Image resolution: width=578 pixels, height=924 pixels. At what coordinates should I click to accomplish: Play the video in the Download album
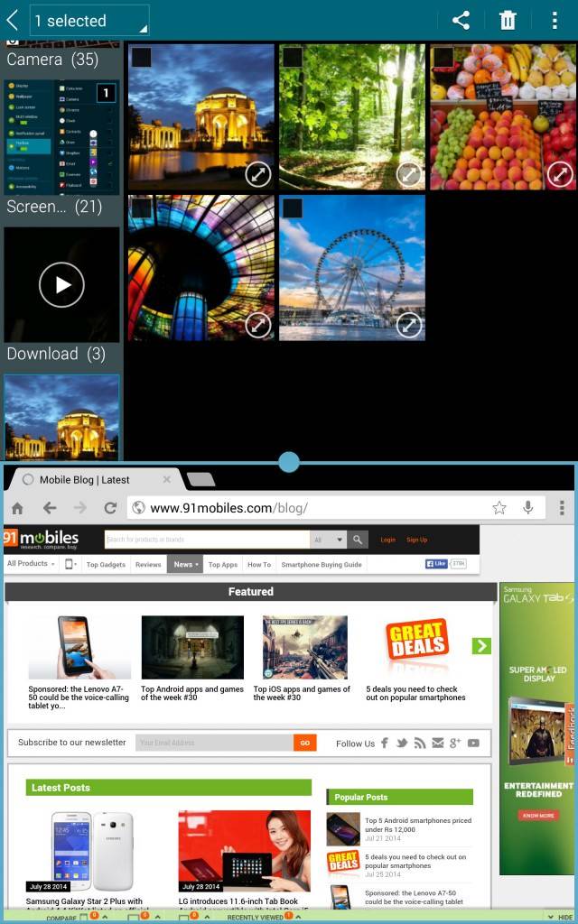[61, 284]
